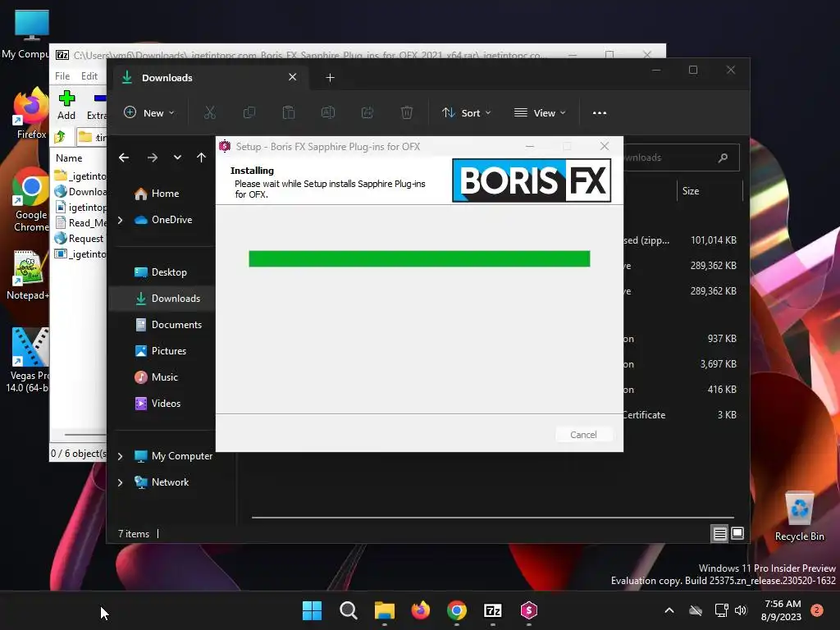Open Videos folder in sidebar
840x630 pixels.
(157, 404)
